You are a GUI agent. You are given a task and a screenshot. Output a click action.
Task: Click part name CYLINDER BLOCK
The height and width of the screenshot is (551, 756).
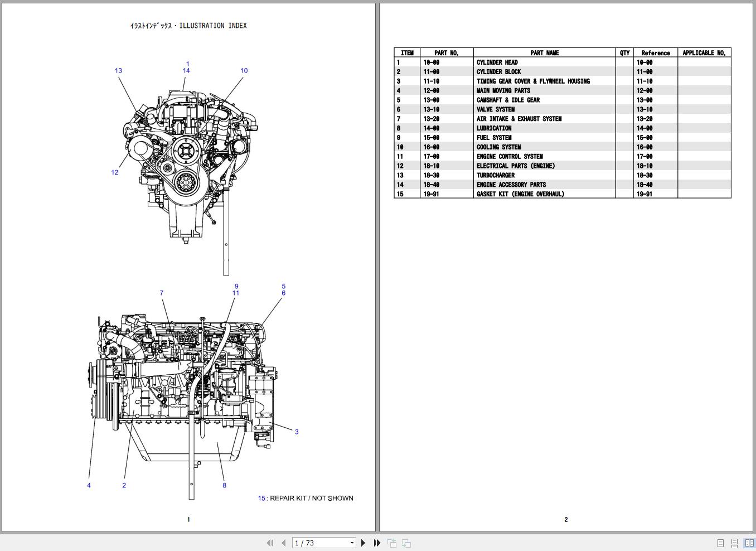[498, 72]
